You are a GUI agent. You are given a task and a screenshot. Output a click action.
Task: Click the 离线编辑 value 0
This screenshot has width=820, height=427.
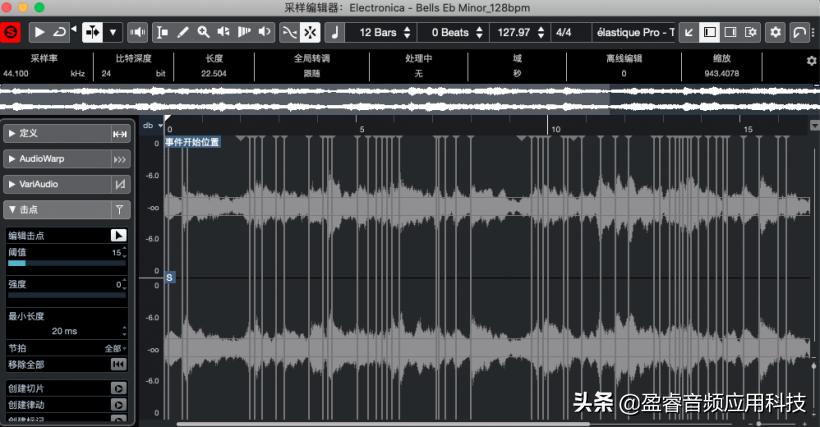pyautogui.click(x=624, y=74)
